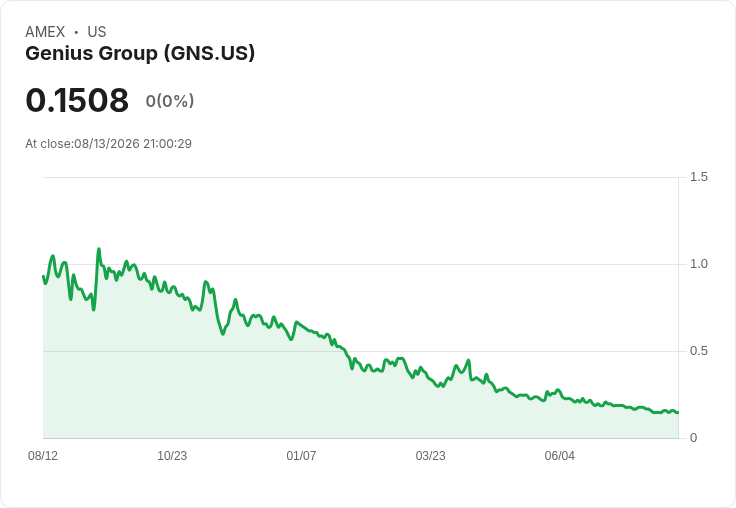
Task: Select the 01/07 date on x-axis
Action: coord(301,455)
